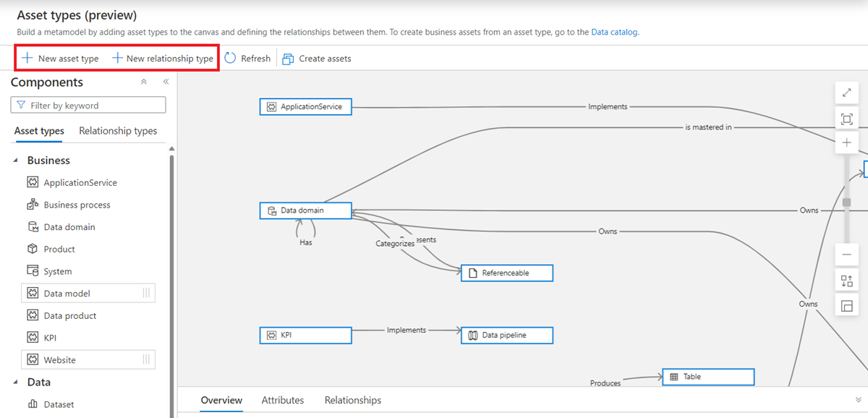
Task: Select the Data model icon in the sidebar
Action: point(33,293)
